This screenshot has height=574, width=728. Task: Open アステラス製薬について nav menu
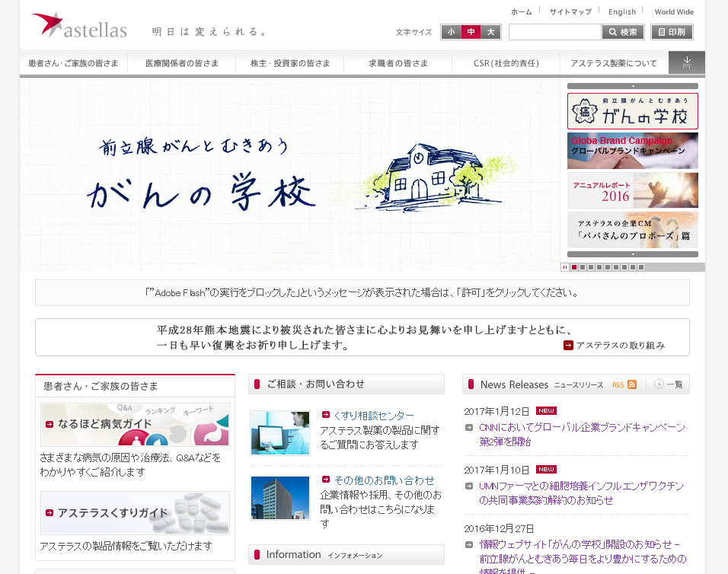(x=614, y=63)
